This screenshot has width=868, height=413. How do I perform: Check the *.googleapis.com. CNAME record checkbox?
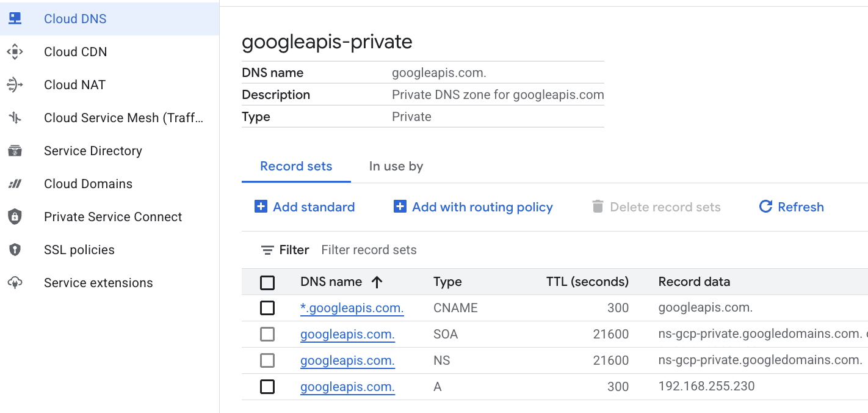tap(267, 308)
